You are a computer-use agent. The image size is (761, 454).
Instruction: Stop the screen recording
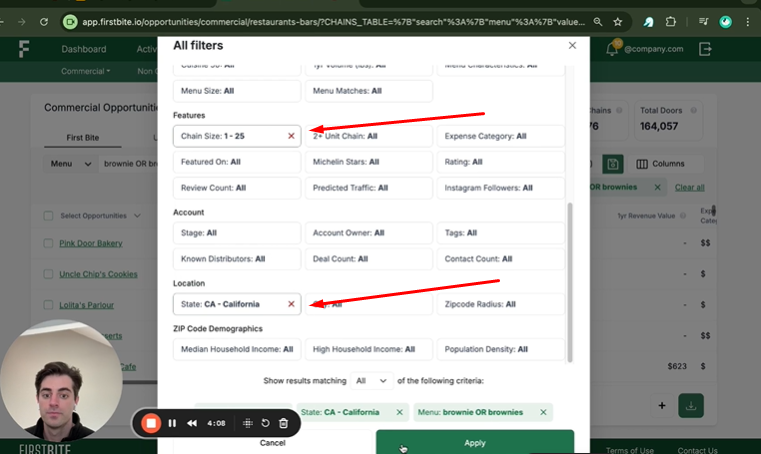click(x=151, y=423)
